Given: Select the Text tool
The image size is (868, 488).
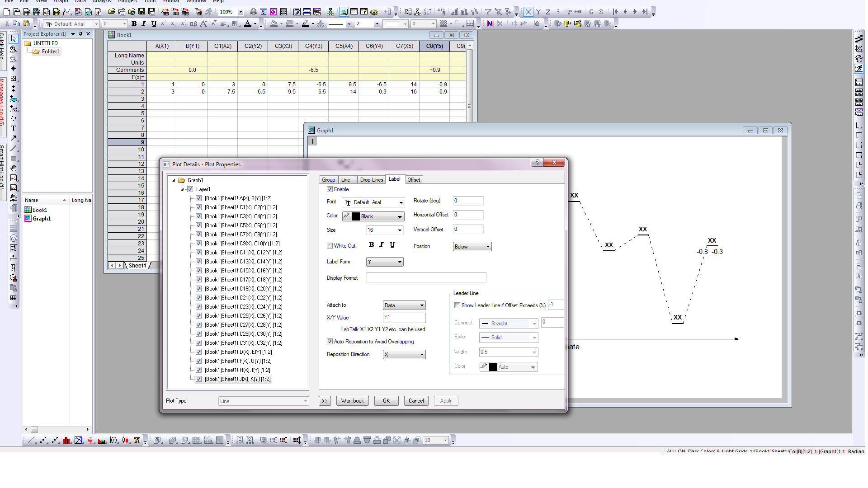Looking at the screenshot, I should [x=14, y=128].
